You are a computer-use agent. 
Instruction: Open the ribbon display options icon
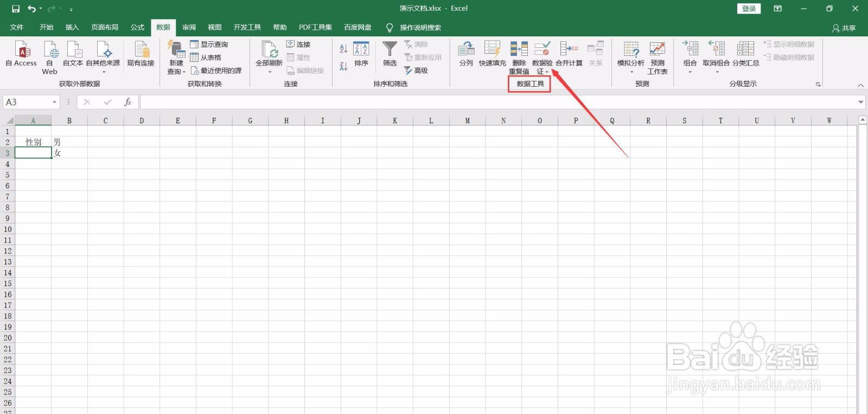click(777, 9)
